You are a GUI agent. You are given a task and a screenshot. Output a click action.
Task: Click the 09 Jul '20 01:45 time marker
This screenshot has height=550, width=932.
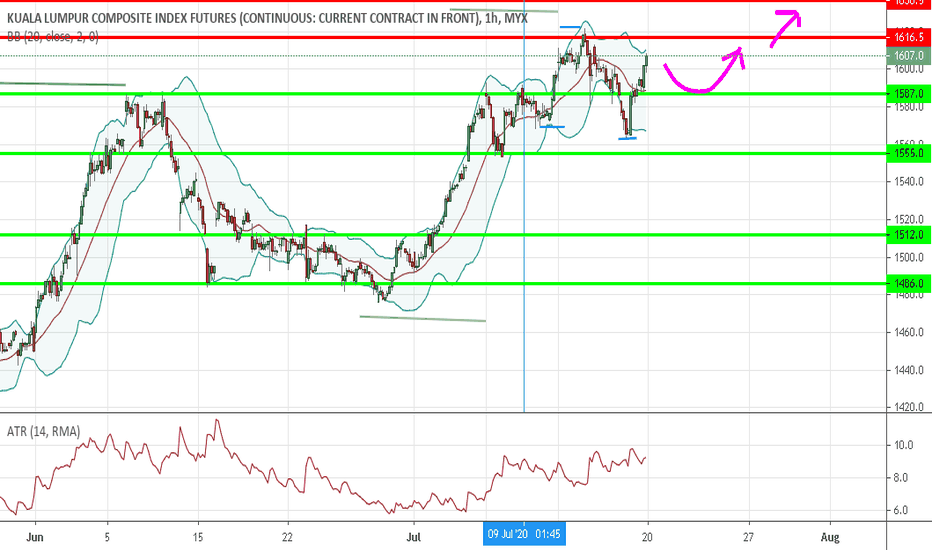524,534
